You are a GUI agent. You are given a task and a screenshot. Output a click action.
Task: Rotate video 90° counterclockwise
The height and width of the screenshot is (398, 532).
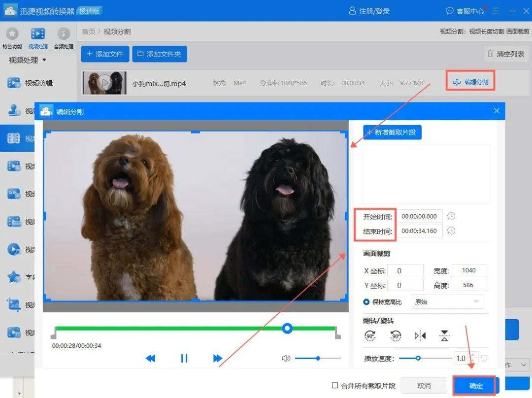[396, 336]
